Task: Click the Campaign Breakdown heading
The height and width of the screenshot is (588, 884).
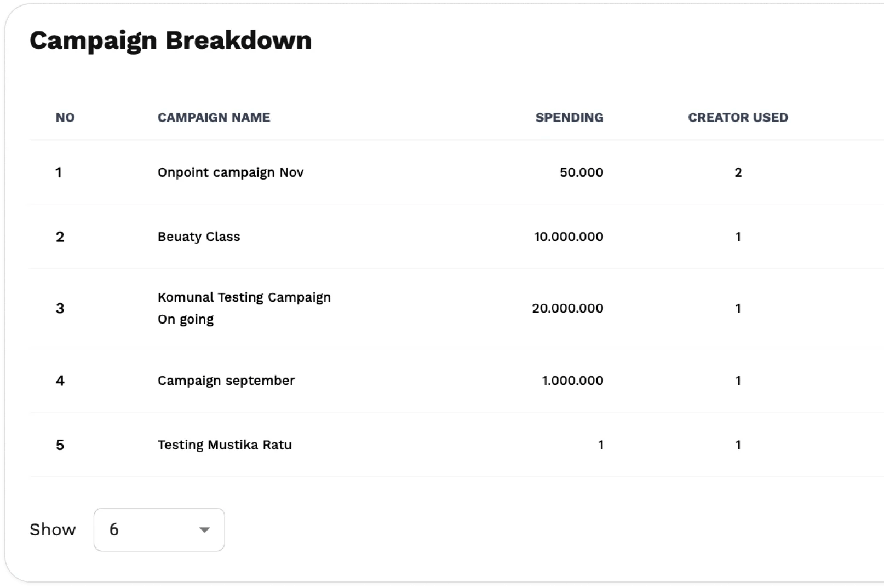Action: pos(170,41)
